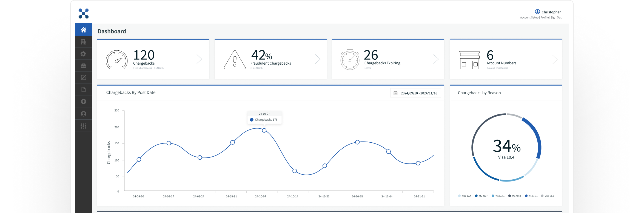Click the edit pencil icon in the sidebar
The height and width of the screenshot is (213, 644).
tap(84, 78)
